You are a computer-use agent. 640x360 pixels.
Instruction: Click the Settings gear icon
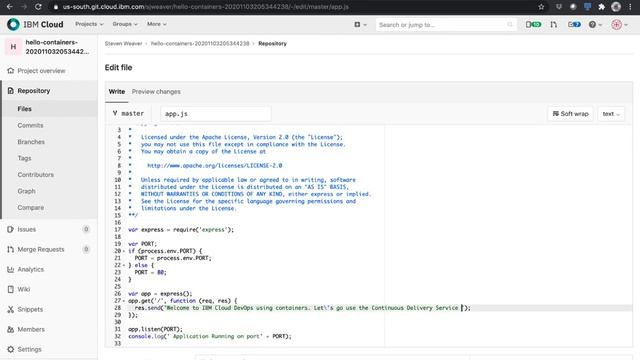click(x=11, y=349)
